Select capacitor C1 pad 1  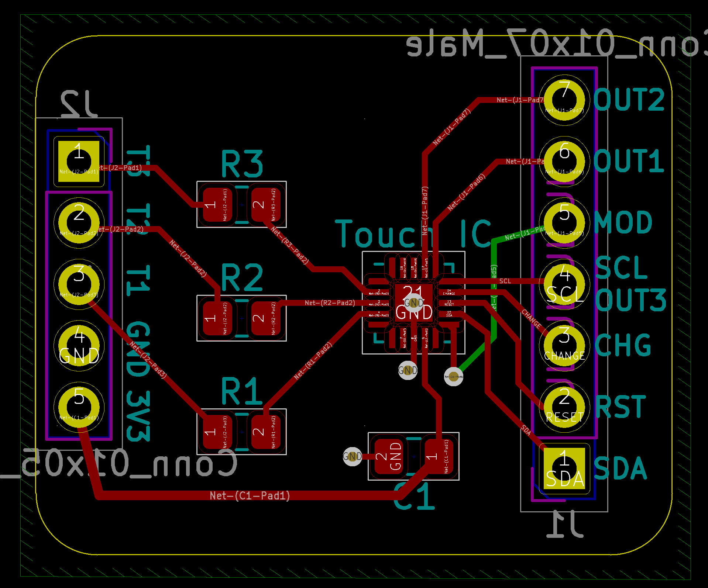click(438, 457)
